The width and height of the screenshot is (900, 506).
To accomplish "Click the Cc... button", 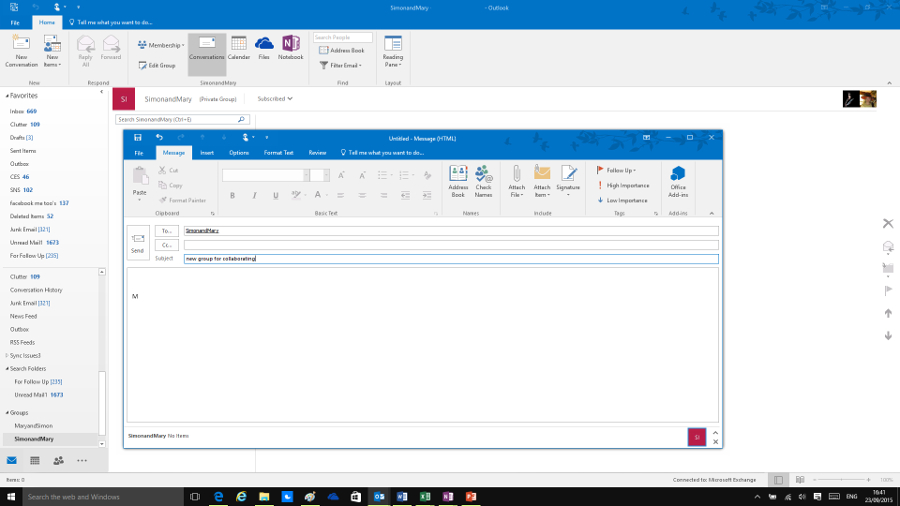I will (166, 245).
